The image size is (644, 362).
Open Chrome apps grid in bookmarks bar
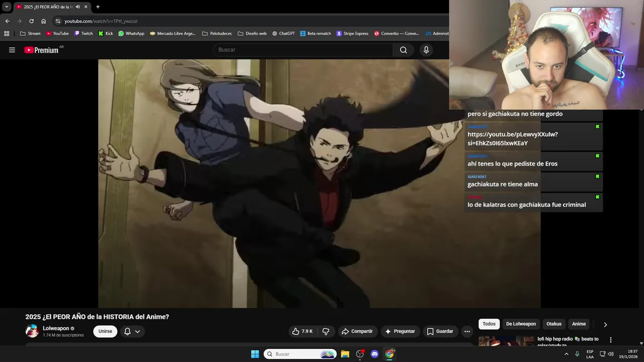pyautogui.click(x=7, y=34)
